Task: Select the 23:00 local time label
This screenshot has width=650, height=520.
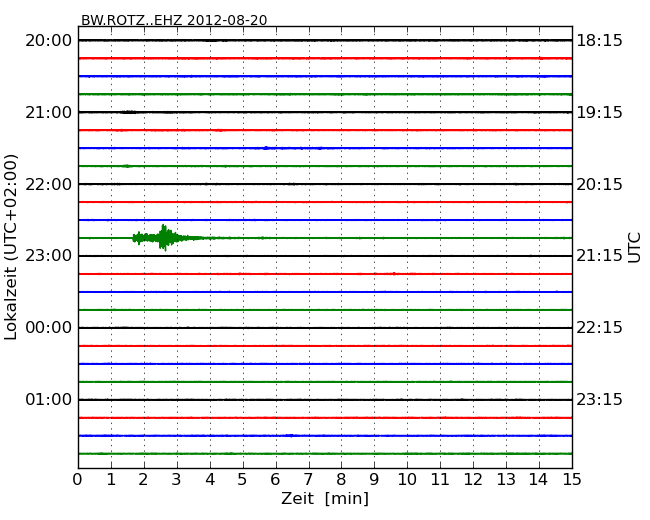Action: coord(49,255)
